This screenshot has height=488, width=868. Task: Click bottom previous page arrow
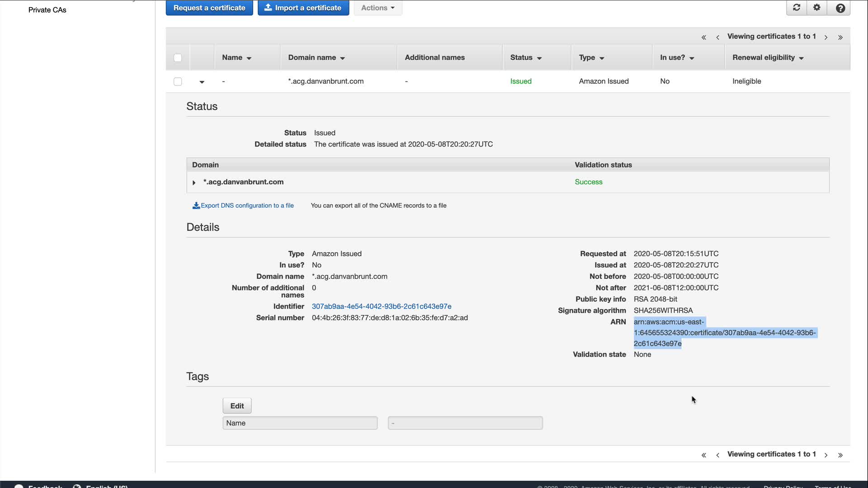tap(717, 455)
